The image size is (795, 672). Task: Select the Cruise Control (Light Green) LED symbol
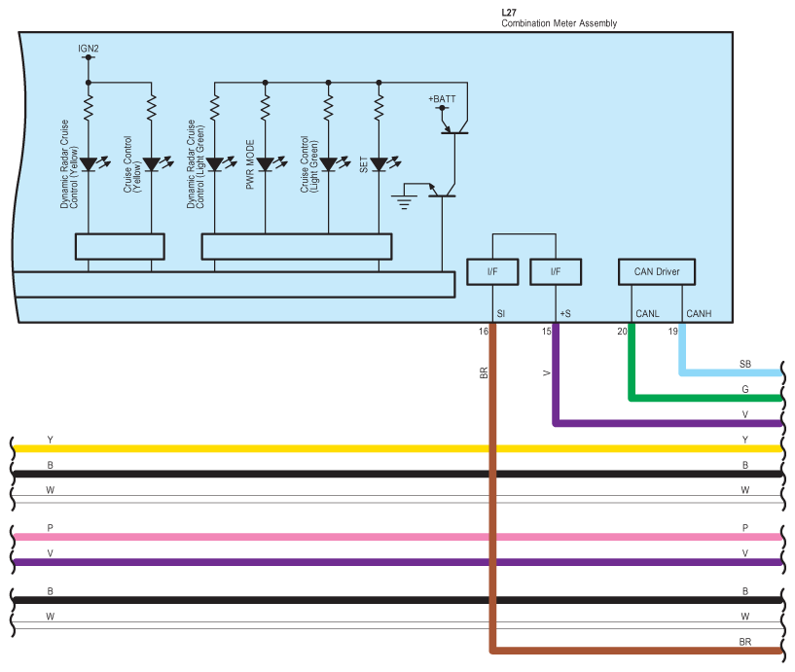click(329, 163)
